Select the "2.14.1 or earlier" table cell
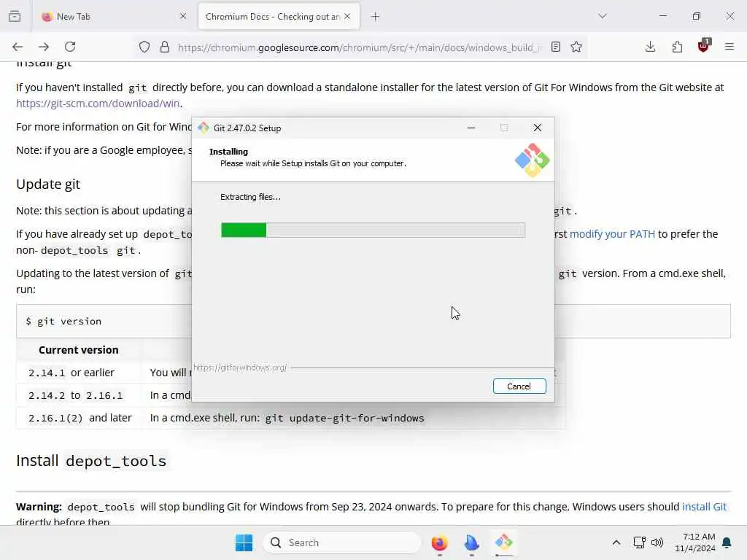Screen dimensions: 747x560 click(79, 373)
